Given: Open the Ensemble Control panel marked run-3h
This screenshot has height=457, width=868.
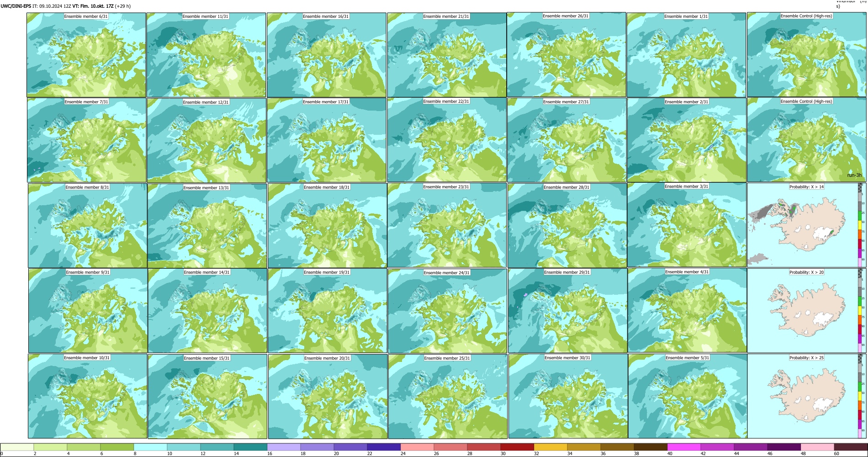Looking at the screenshot, I should (806, 140).
